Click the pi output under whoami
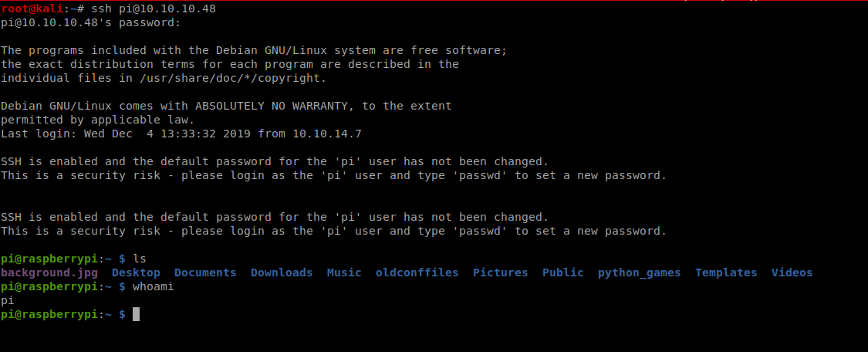Viewport: 868px width, 352px height. point(8,301)
